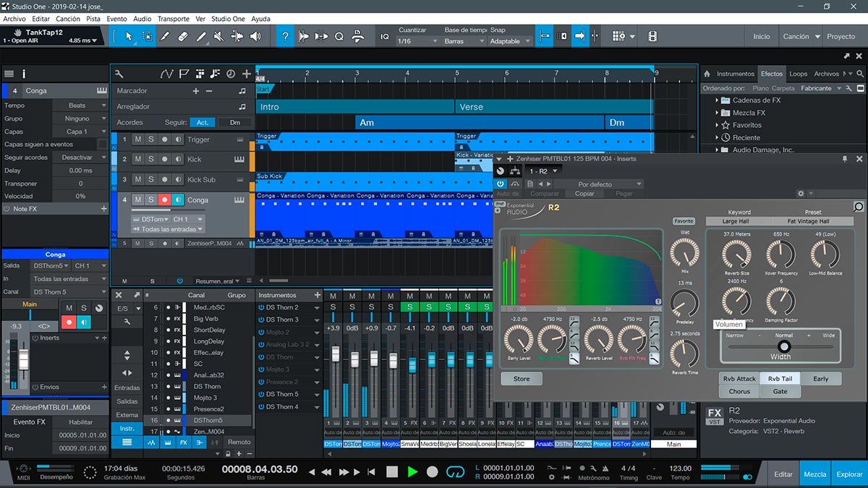Open the Base de tiempo Barras dropdown

pos(464,41)
